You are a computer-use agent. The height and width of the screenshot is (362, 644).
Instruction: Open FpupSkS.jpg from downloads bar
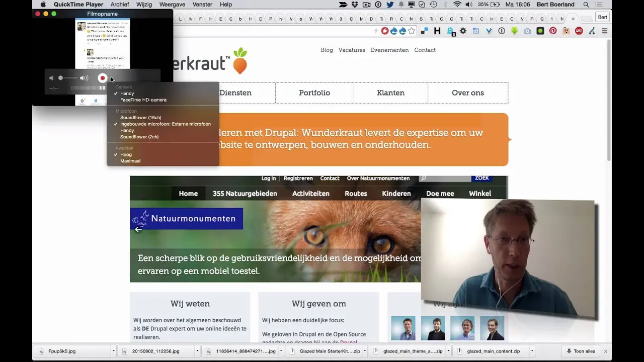click(x=72, y=351)
